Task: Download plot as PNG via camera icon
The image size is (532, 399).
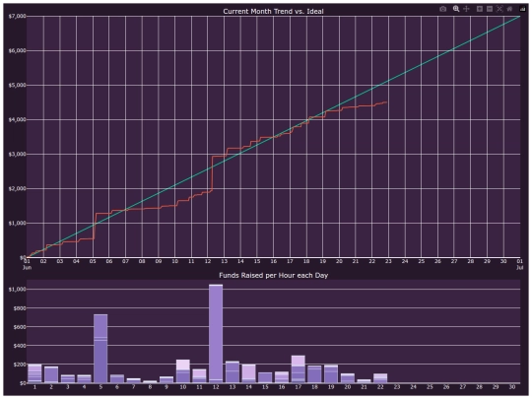Action: [442, 9]
